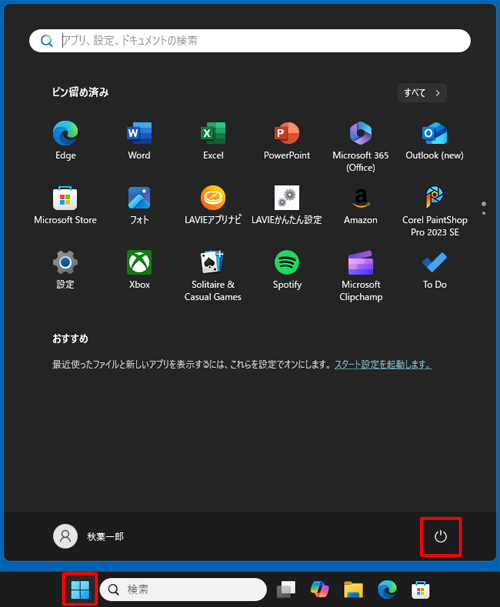Open the フォト app

139,205
